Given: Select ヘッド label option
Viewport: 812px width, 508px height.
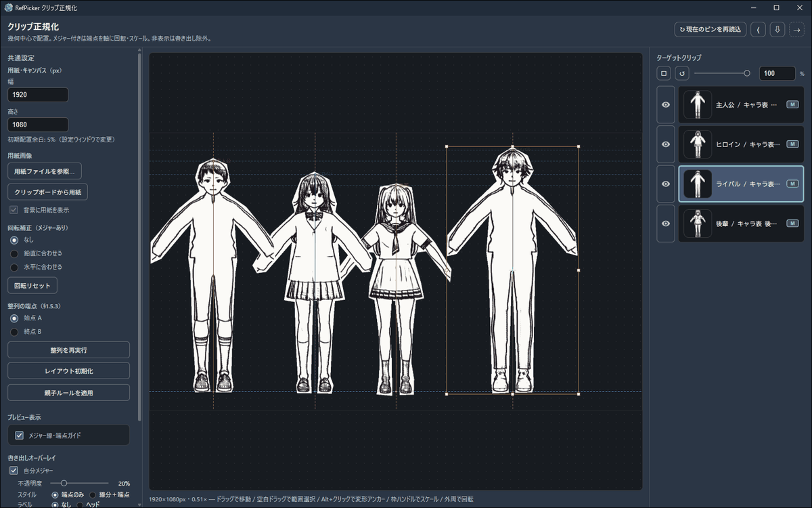Looking at the screenshot, I should pos(80,505).
